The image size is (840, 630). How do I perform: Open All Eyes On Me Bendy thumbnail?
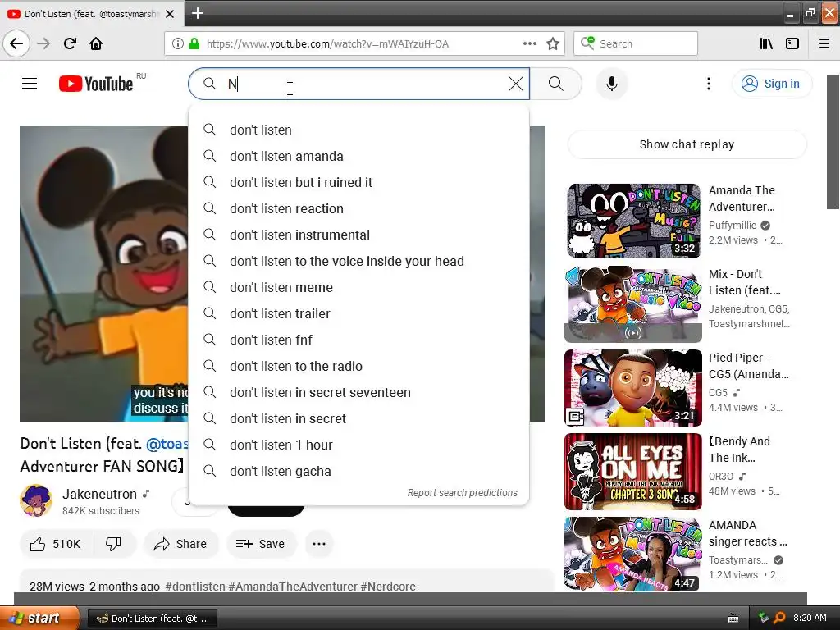[x=633, y=472]
